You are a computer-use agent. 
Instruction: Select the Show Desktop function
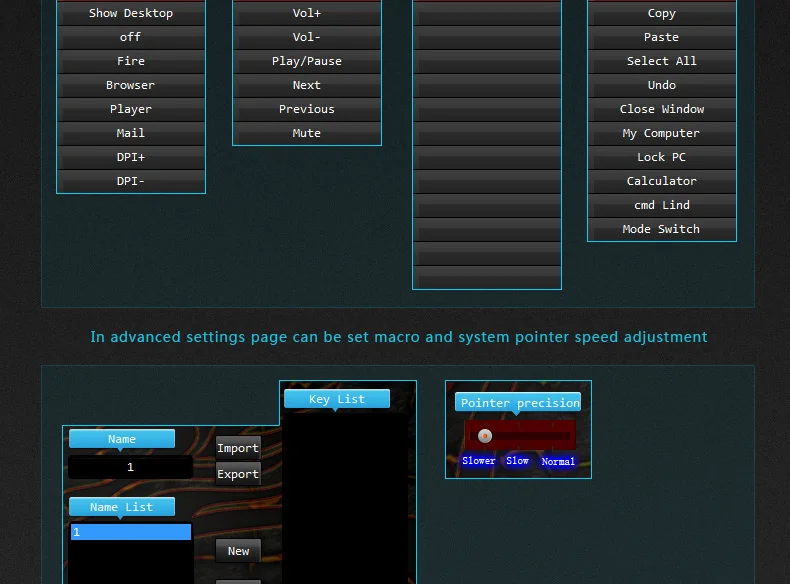[131, 13]
